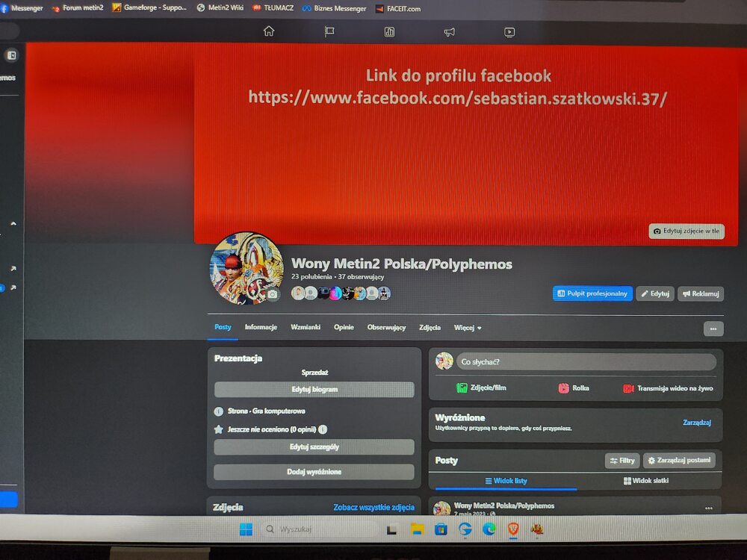Open the Video play icon in navigation
The image size is (747, 560).
(x=509, y=32)
